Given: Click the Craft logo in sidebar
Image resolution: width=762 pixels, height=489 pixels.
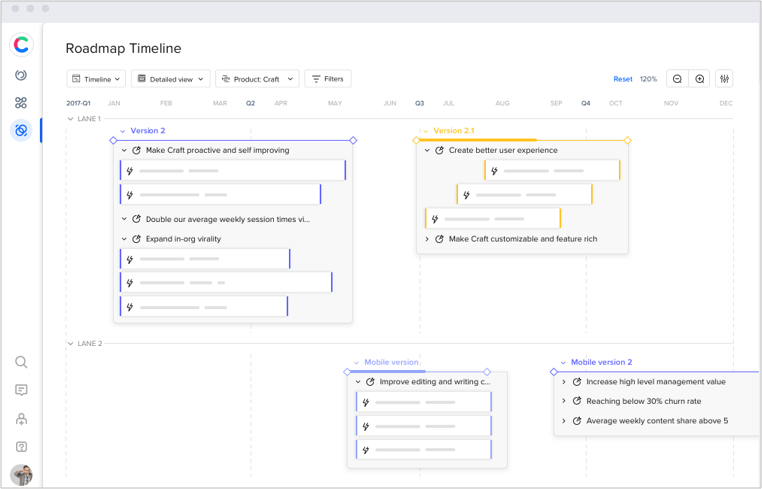Looking at the screenshot, I should coord(21,45).
